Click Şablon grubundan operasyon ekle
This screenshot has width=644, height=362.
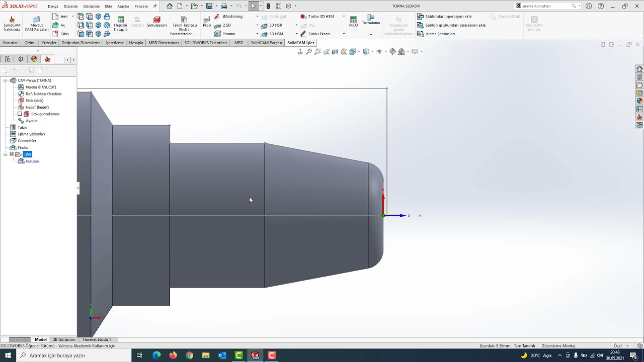[x=451, y=25]
